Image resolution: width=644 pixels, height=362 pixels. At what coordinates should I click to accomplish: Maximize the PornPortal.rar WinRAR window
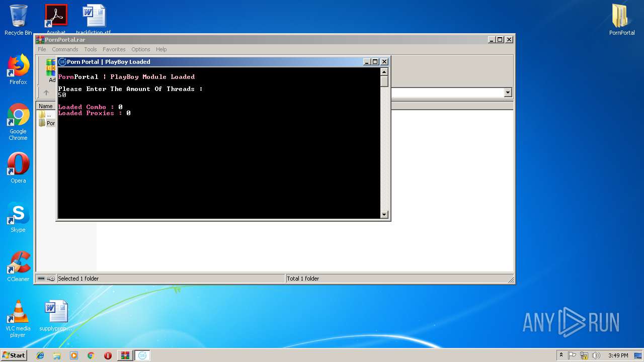click(x=500, y=40)
